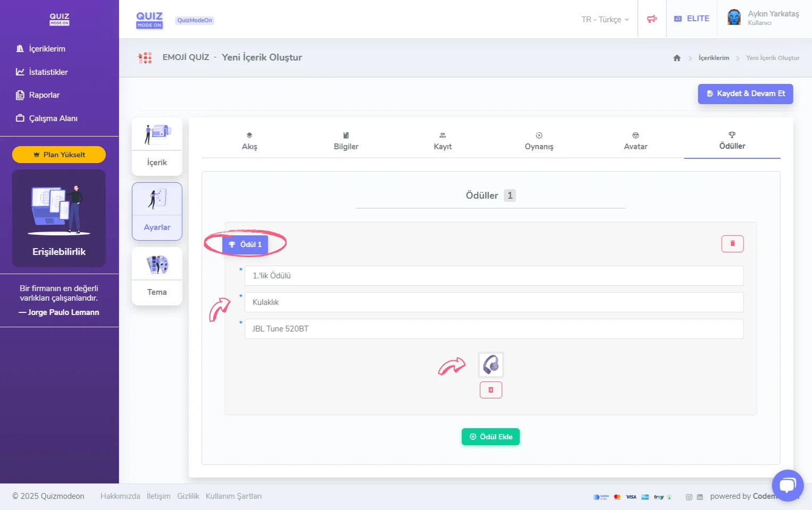
Task: Open the Gizlilik footer link
Action: pos(188,496)
